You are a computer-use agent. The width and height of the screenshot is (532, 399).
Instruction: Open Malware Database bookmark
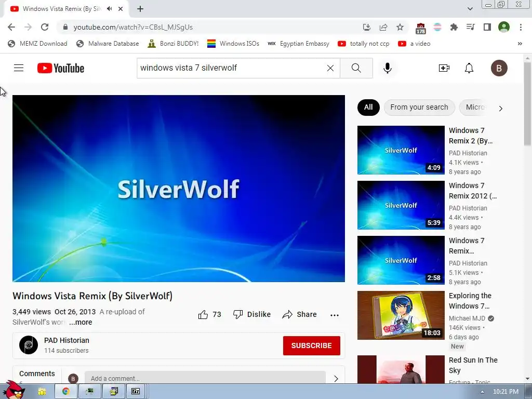(108, 44)
